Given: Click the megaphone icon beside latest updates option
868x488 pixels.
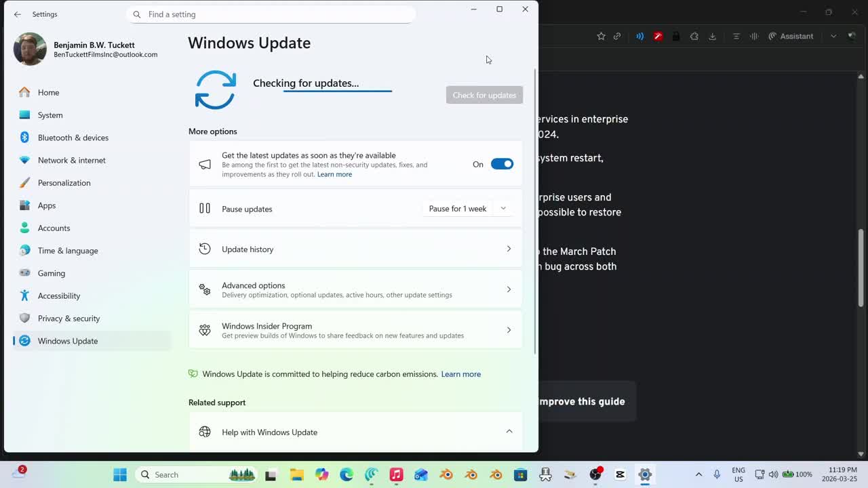Looking at the screenshot, I should [205, 163].
